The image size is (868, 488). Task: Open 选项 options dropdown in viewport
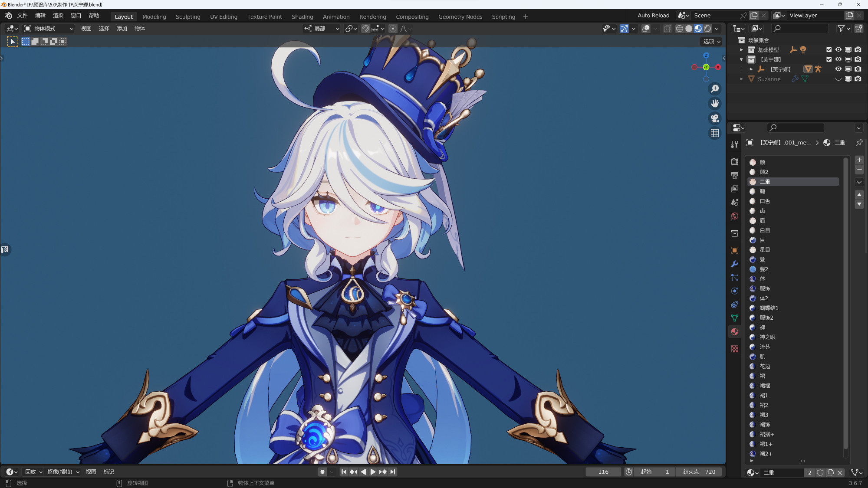[711, 41]
